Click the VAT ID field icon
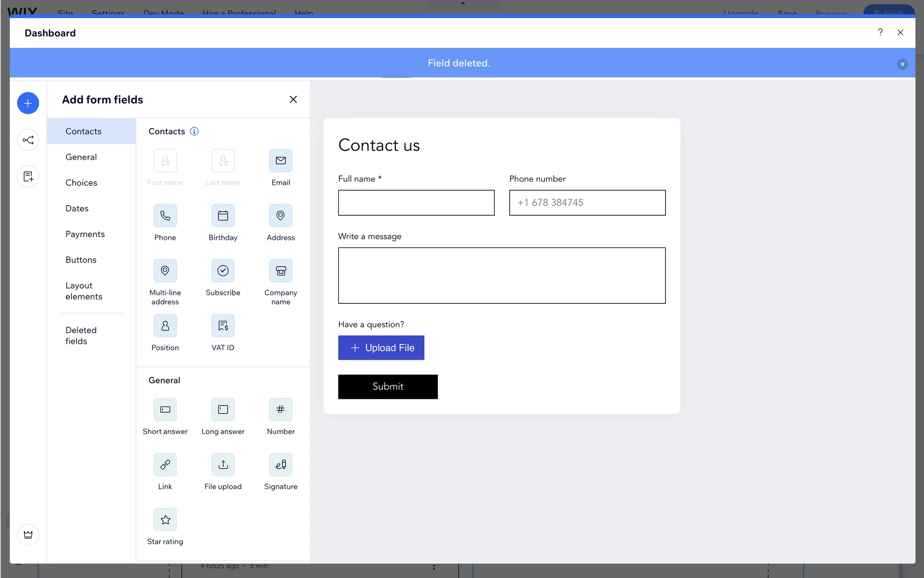Viewport: 924px width, 578px height. point(223,326)
